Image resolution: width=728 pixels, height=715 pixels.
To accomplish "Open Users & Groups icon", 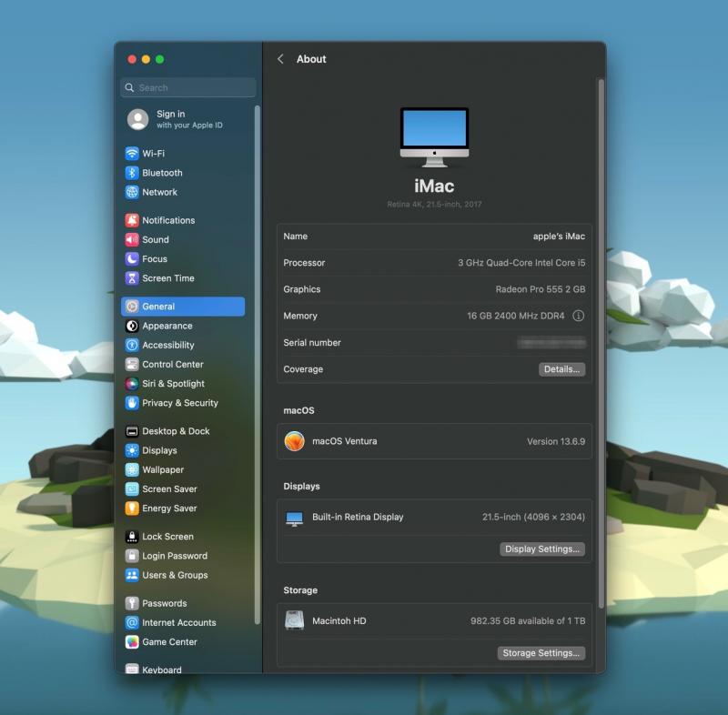I will 132,575.
